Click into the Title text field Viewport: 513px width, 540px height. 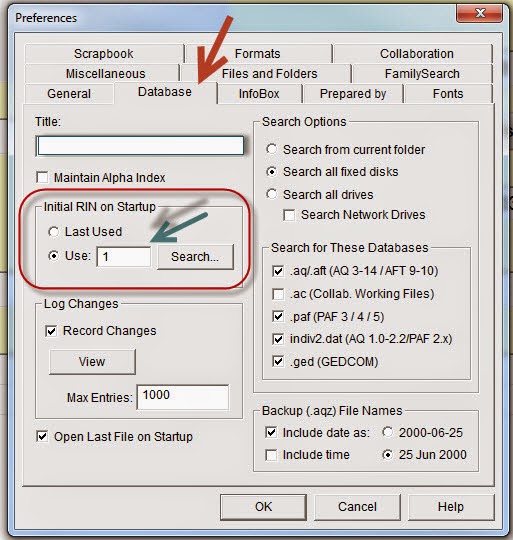click(x=140, y=146)
